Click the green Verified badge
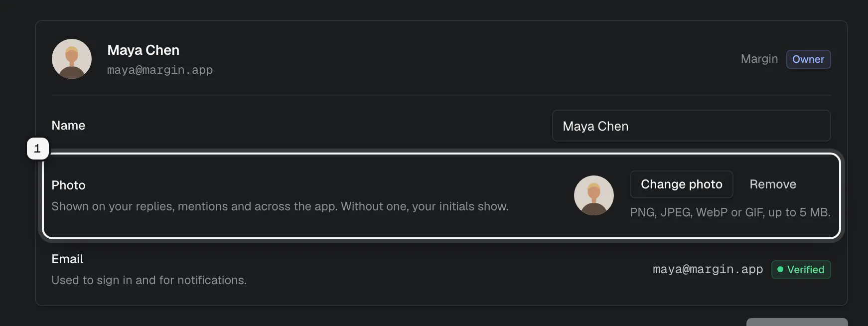 coord(801,270)
